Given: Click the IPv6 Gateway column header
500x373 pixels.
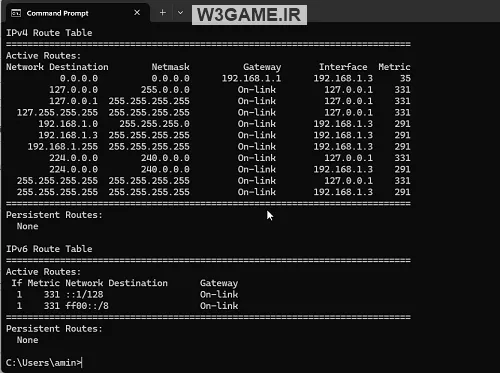Looking at the screenshot, I should [x=219, y=283].
